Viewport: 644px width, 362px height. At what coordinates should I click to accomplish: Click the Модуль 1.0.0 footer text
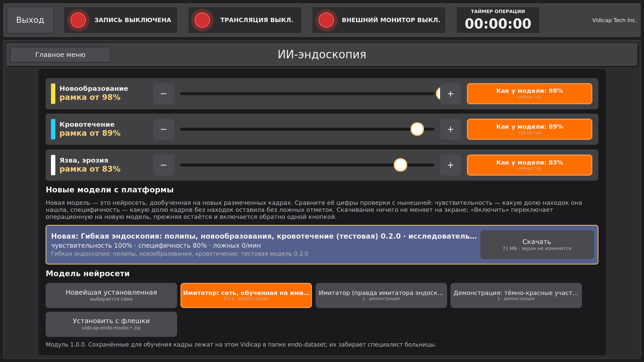(x=241, y=345)
